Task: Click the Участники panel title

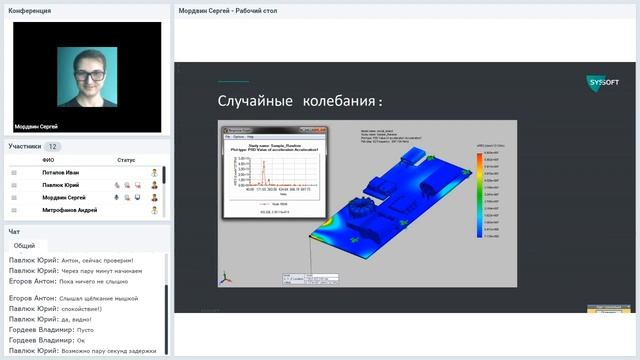Action: [25, 146]
